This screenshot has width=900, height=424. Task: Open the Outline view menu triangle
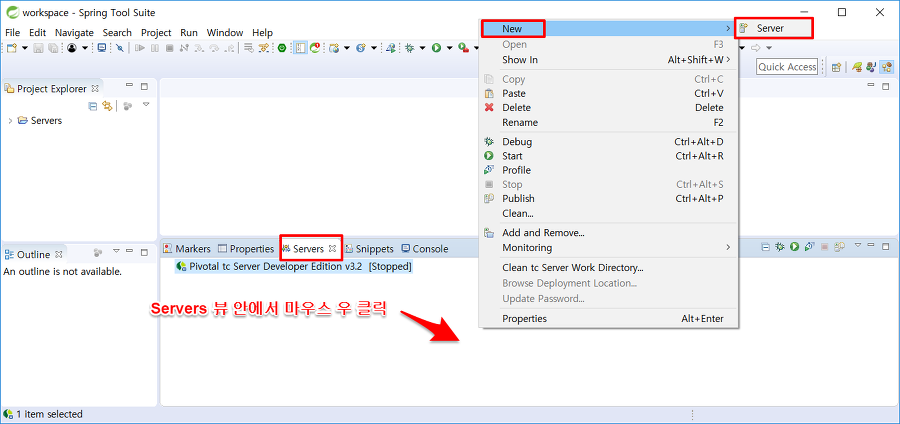point(117,251)
